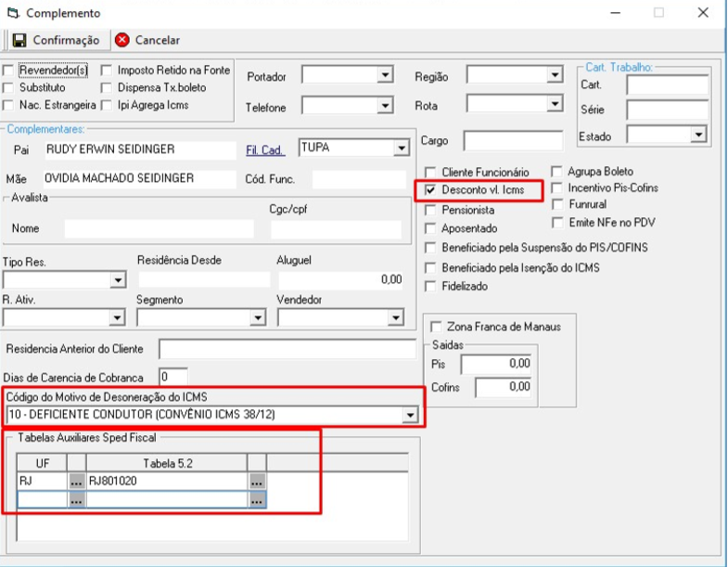Open the Região dropdown

(555, 75)
